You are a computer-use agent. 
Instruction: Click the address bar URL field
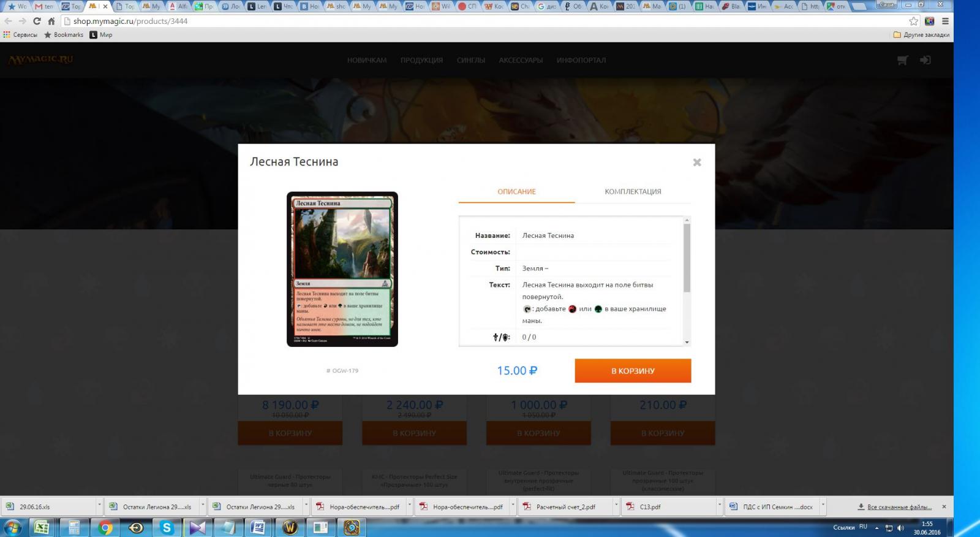coord(429,21)
